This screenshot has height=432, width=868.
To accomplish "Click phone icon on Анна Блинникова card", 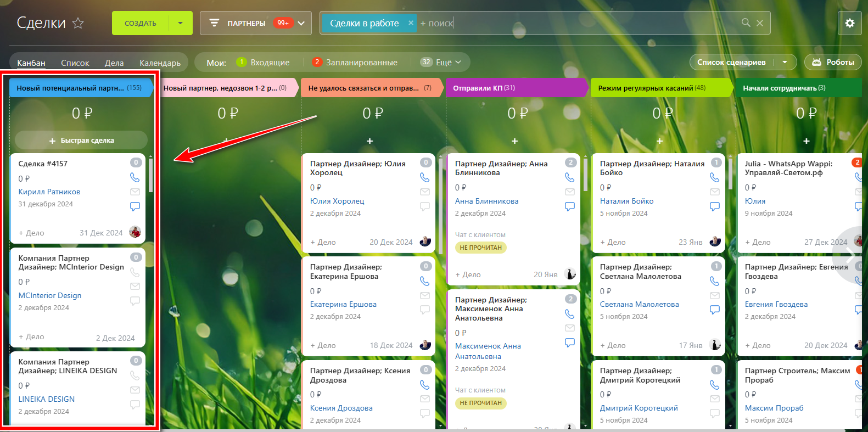I will tap(569, 177).
